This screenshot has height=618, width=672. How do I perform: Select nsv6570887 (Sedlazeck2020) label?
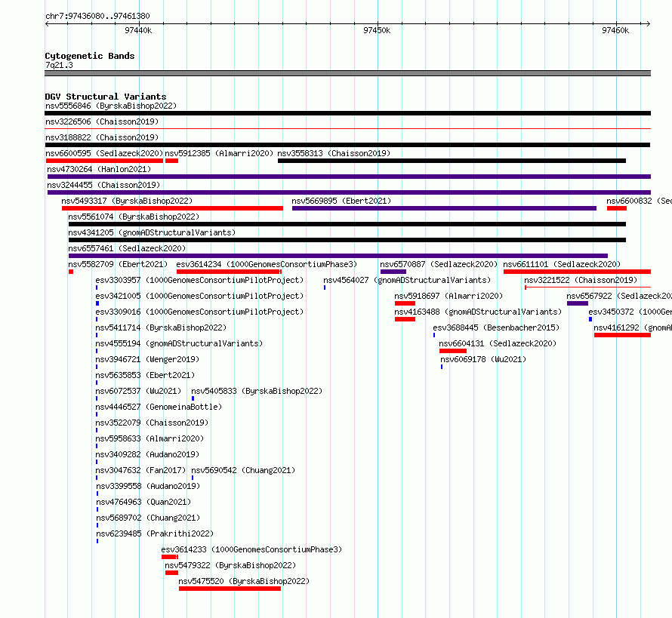(x=439, y=264)
